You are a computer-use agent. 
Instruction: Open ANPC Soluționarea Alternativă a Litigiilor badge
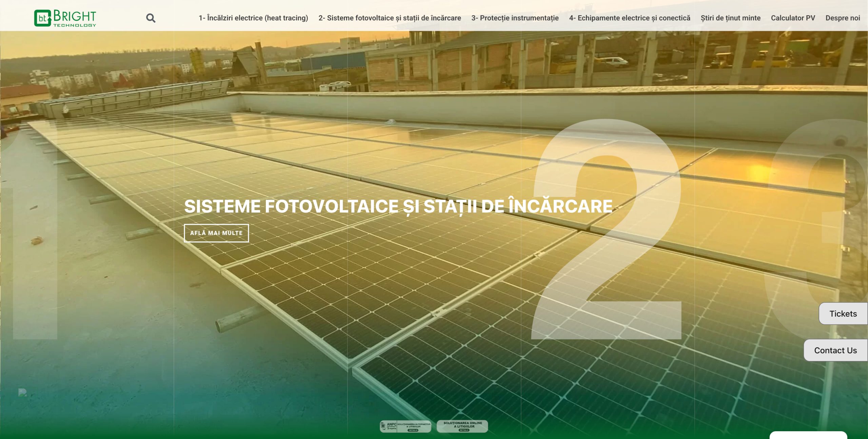[406, 426]
